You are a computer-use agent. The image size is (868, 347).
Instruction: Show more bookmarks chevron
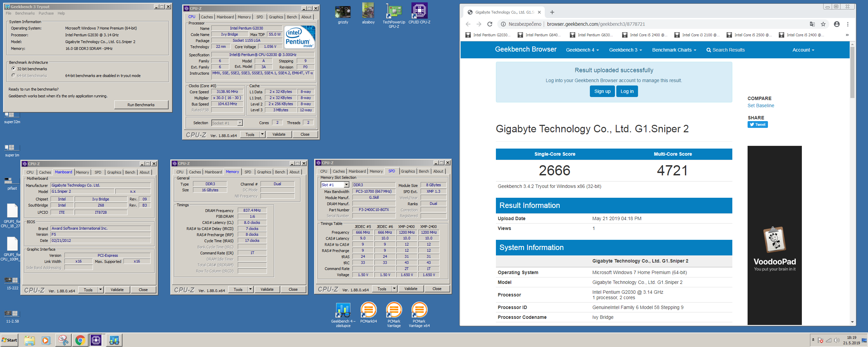847,35
